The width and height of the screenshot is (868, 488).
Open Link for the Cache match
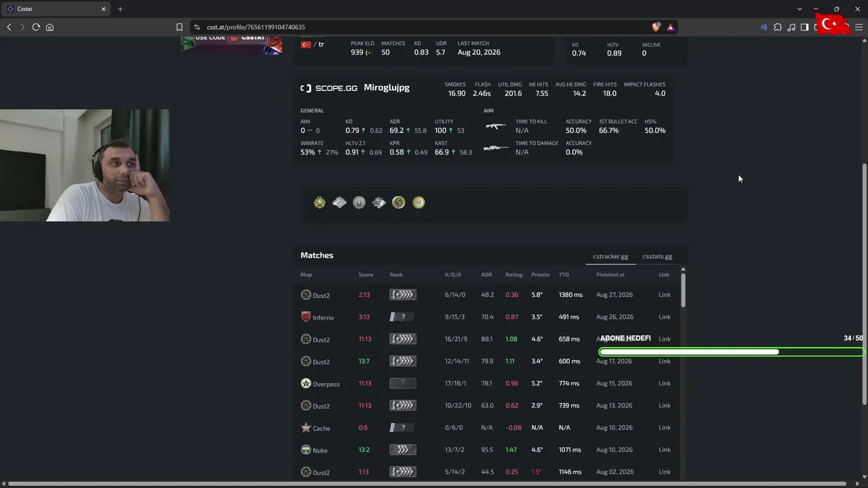pyautogui.click(x=665, y=428)
